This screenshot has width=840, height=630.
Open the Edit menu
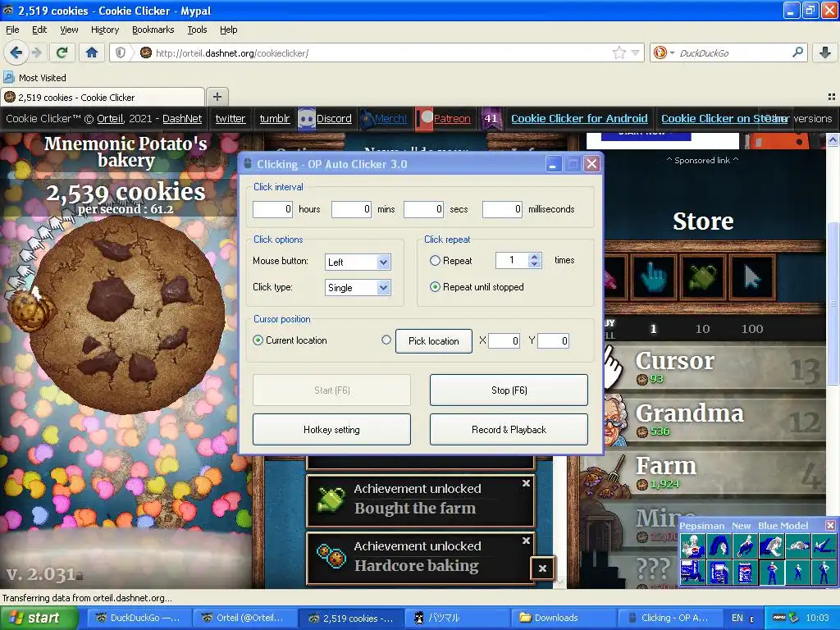[39, 30]
